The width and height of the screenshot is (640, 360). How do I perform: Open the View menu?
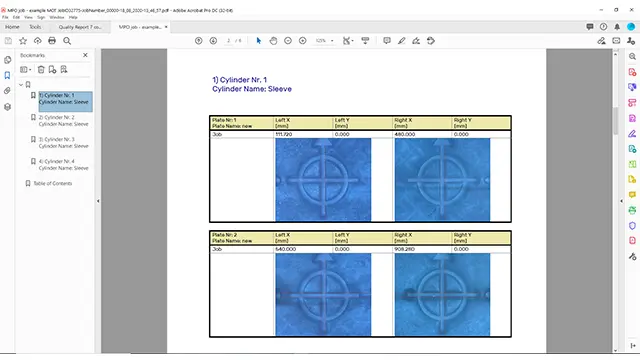tap(28, 18)
